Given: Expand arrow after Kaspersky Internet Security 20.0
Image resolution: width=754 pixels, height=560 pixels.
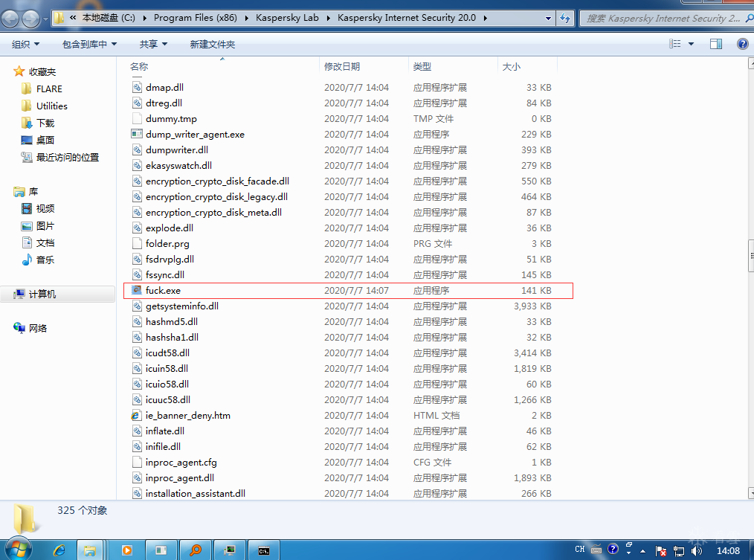Looking at the screenshot, I should [x=486, y=19].
